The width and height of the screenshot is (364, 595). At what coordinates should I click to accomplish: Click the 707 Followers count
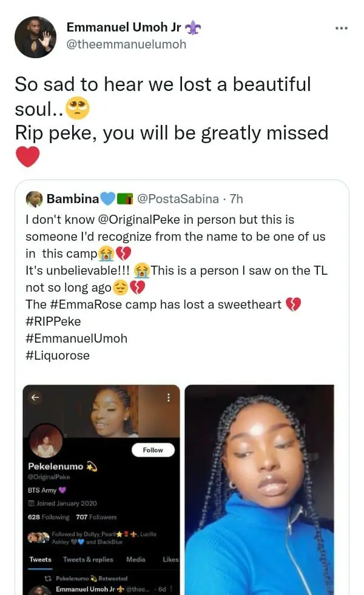coord(96,517)
